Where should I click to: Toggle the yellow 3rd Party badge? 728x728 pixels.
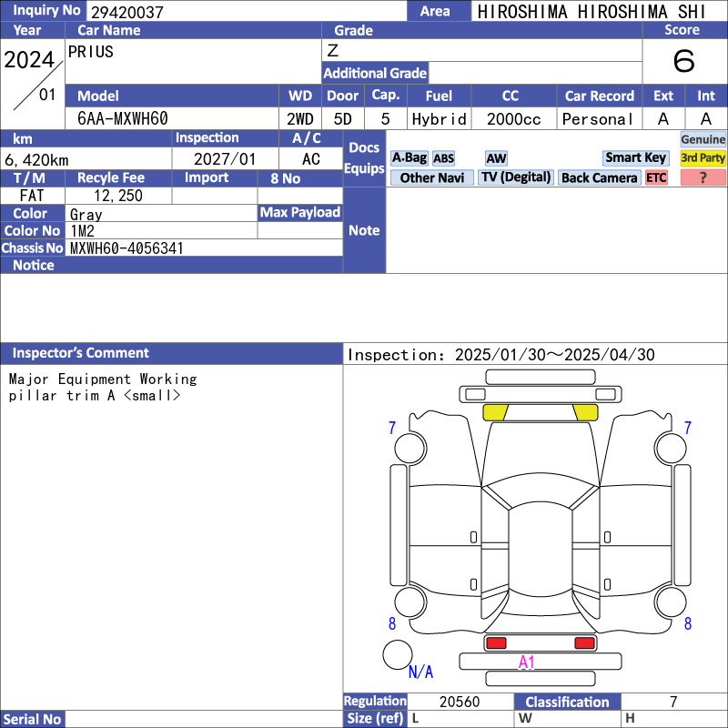click(x=703, y=158)
